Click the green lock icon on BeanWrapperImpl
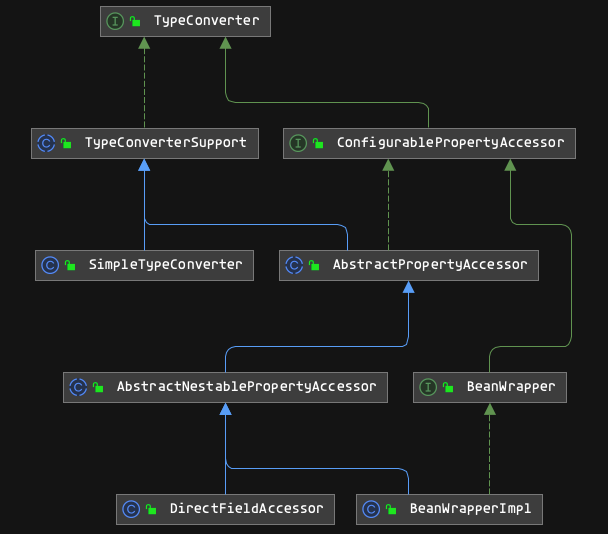This screenshot has height=534, width=608. coord(390,510)
